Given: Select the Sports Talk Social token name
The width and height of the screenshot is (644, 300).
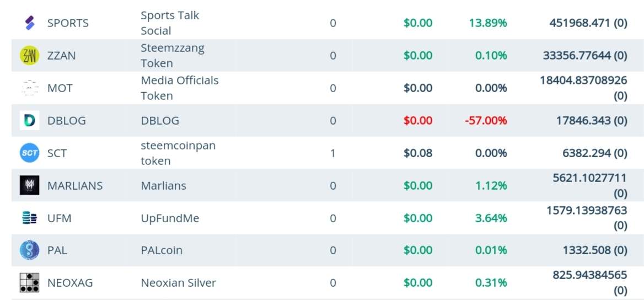Looking at the screenshot, I should click(170, 23).
